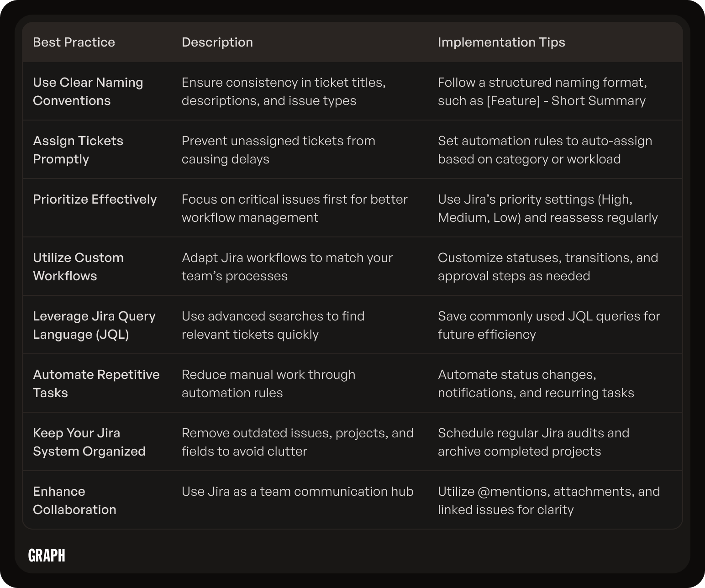Click 'Use Jira's priority settings' tip
This screenshot has height=588, width=705.
pos(548,208)
